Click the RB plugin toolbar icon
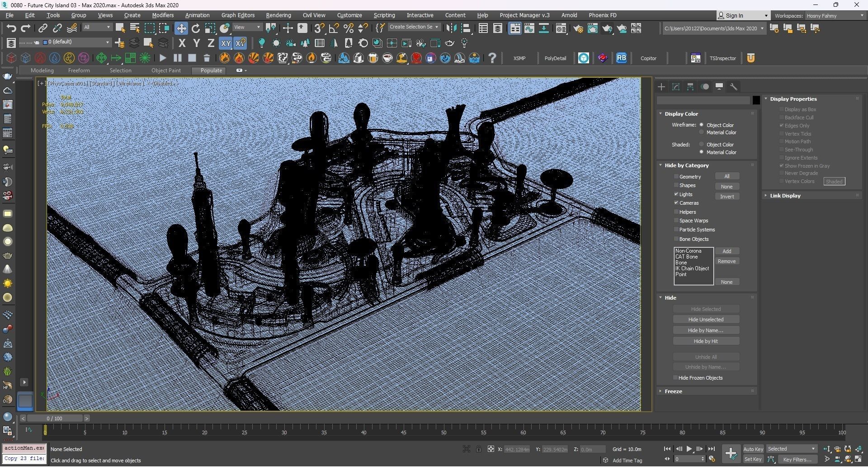Viewport: 868px width, 470px height. click(x=621, y=58)
